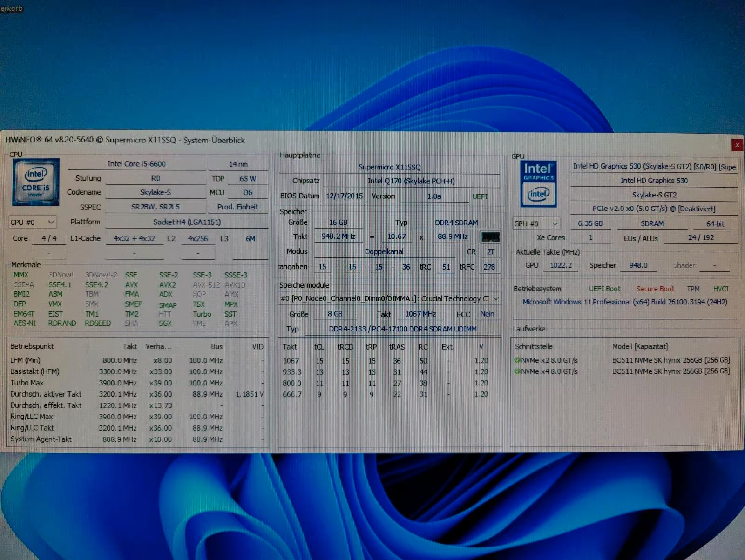
Task: Click the AVX2 feature label
Action: [x=168, y=285]
